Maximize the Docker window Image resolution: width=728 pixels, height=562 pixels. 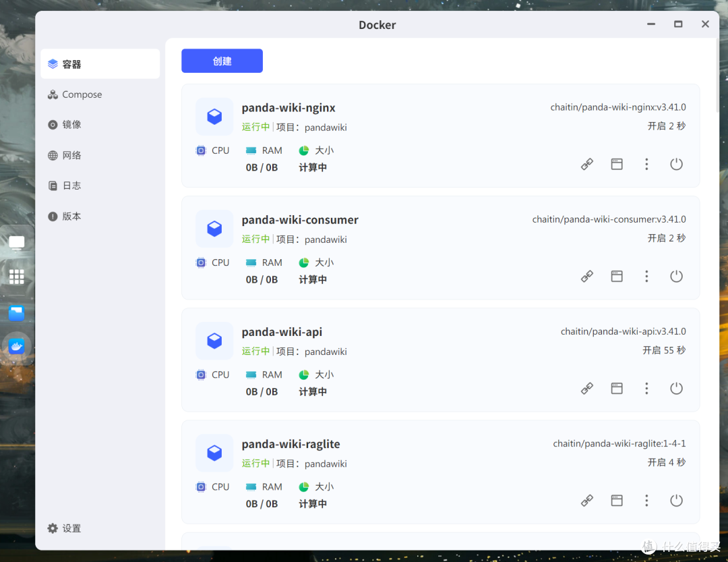[678, 24]
